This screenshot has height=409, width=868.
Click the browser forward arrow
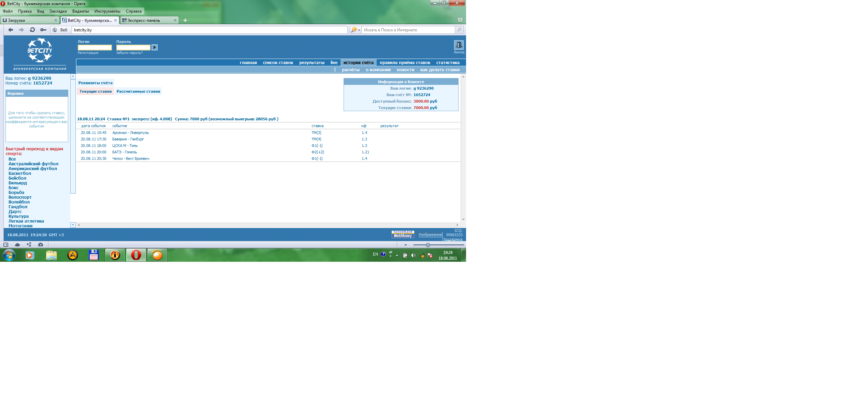[21, 30]
